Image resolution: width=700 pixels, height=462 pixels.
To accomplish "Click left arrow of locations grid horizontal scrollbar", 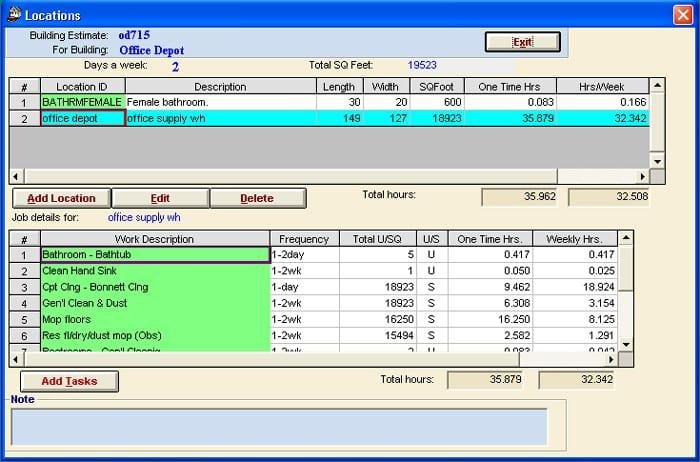I will (16, 176).
